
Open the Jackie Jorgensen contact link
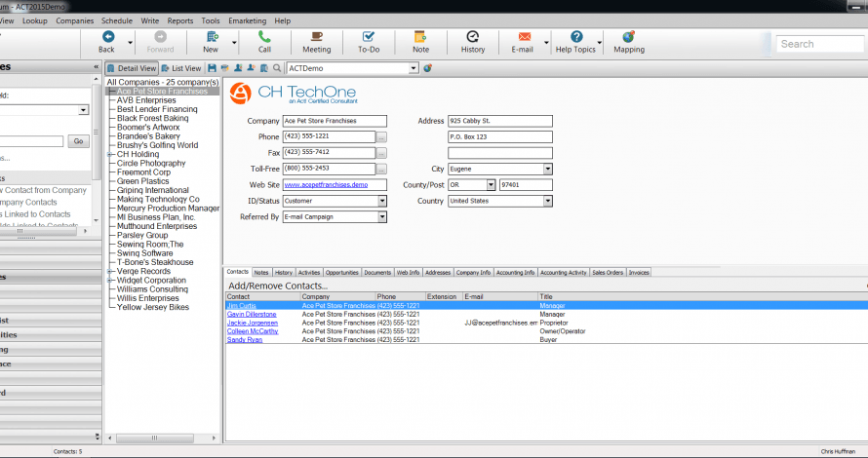click(253, 323)
